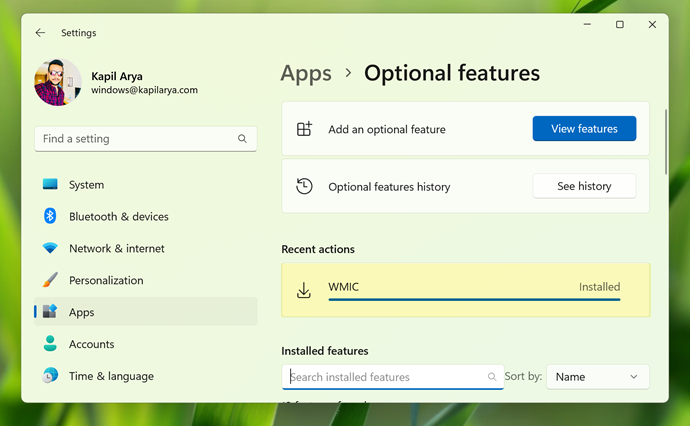The image size is (690, 426).
Task: Click the Kapil Arya profile picture
Action: click(x=58, y=83)
